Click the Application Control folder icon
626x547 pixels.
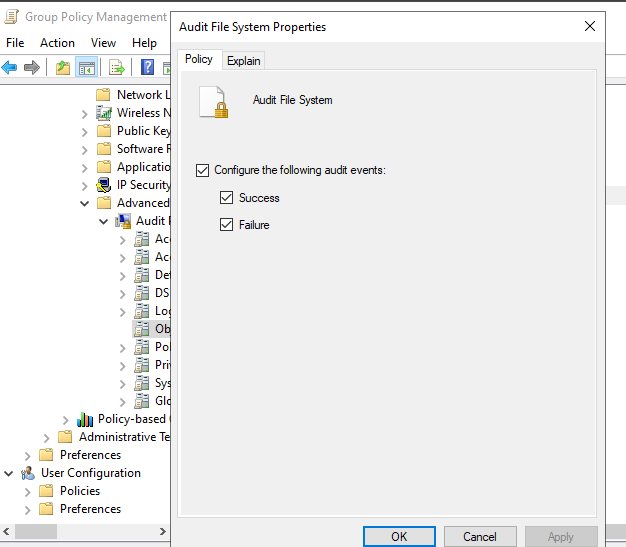coord(104,166)
